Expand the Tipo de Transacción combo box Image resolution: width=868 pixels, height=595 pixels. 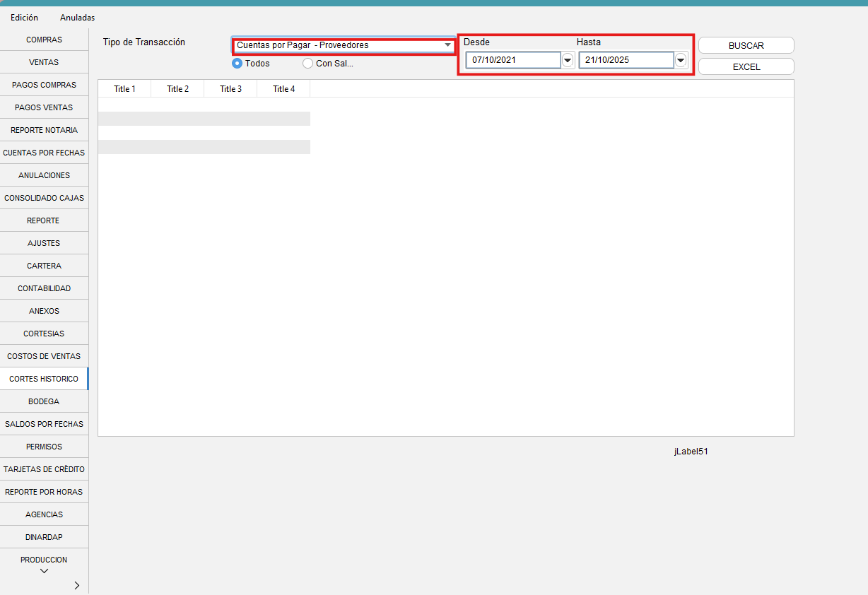pyautogui.click(x=447, y=45)
